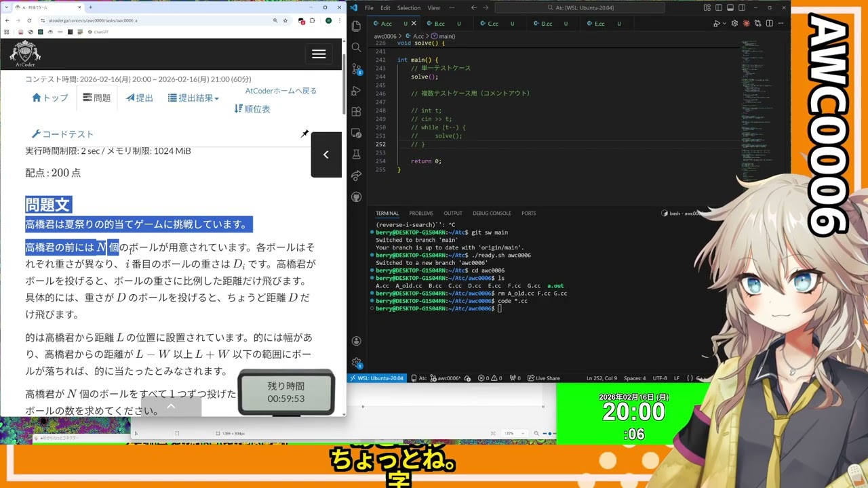868x488 pixels.
Task: Click Ln 252, Col 9 cursor position
Action: pos(601,378)
